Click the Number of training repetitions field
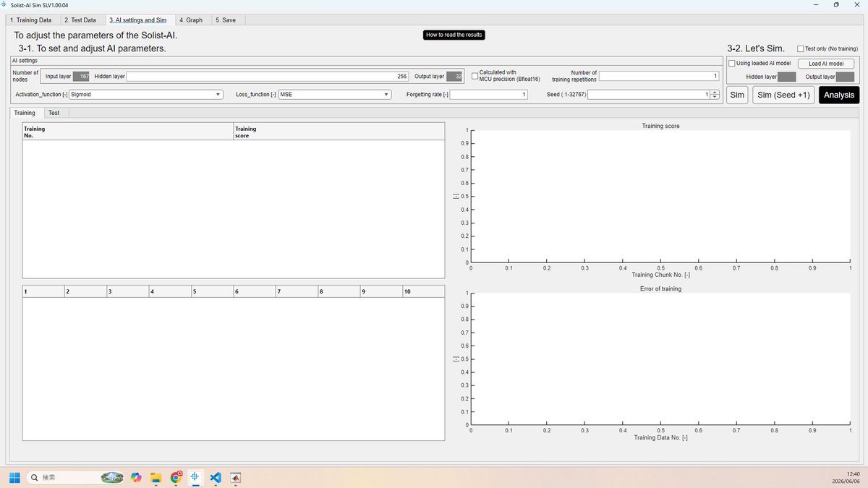 [659, 76]
